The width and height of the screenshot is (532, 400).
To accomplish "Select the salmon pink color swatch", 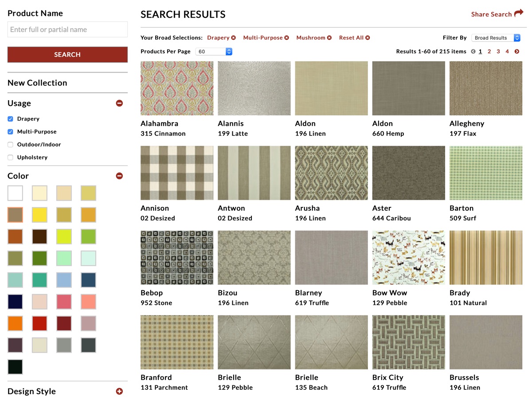I will coord(88,302).
